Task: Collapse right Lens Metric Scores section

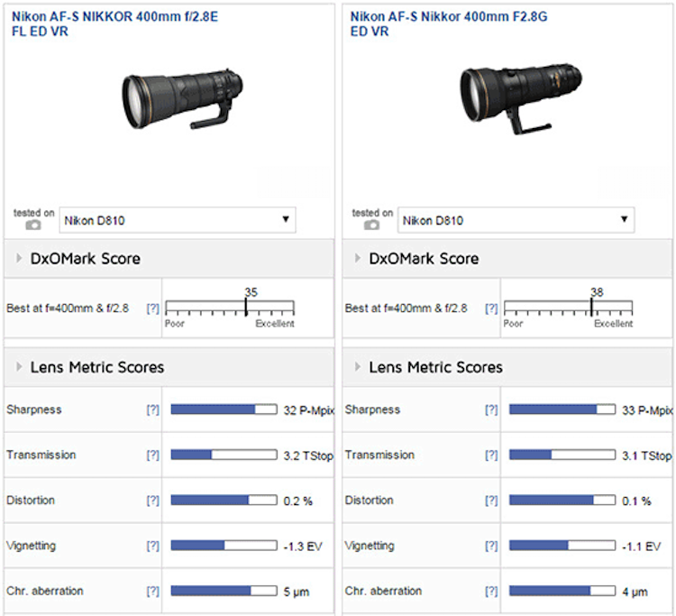Action: pyautogui.click(x=358, y=367)
